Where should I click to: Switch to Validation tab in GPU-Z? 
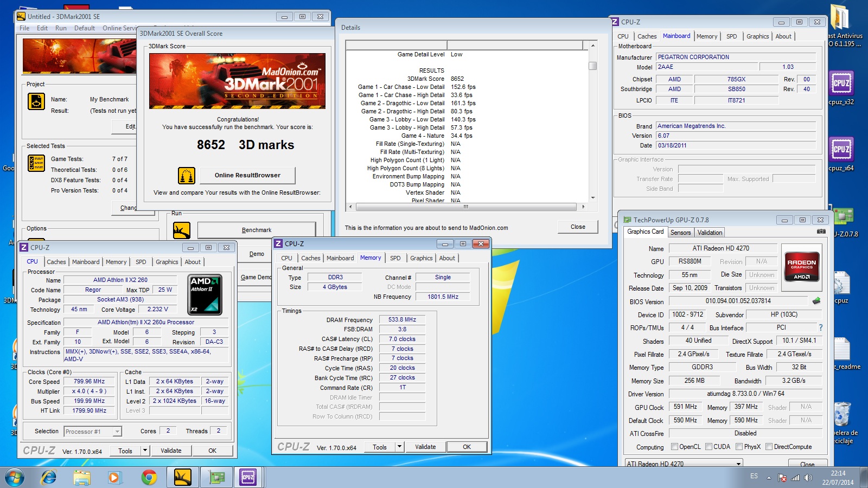click(710, 233)
